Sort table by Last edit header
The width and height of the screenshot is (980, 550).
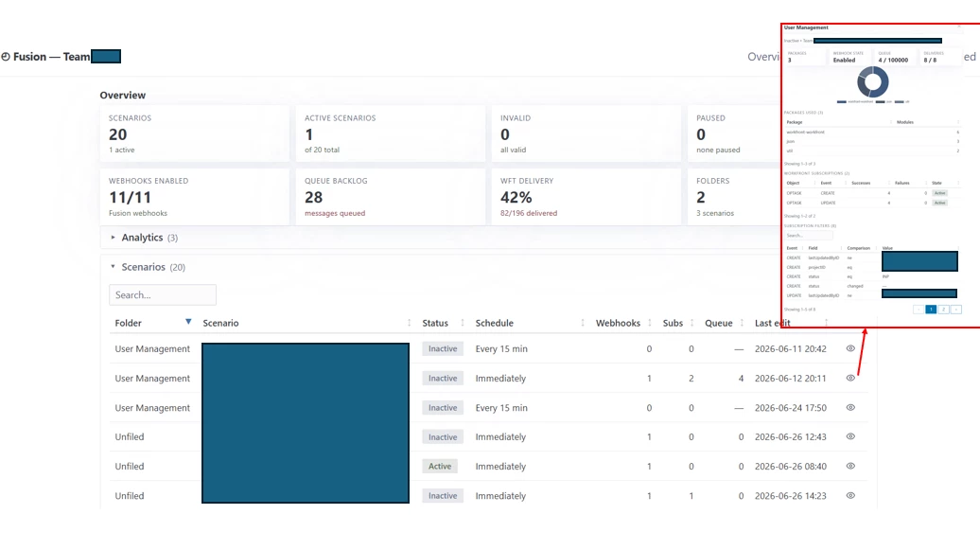point(772,323)
